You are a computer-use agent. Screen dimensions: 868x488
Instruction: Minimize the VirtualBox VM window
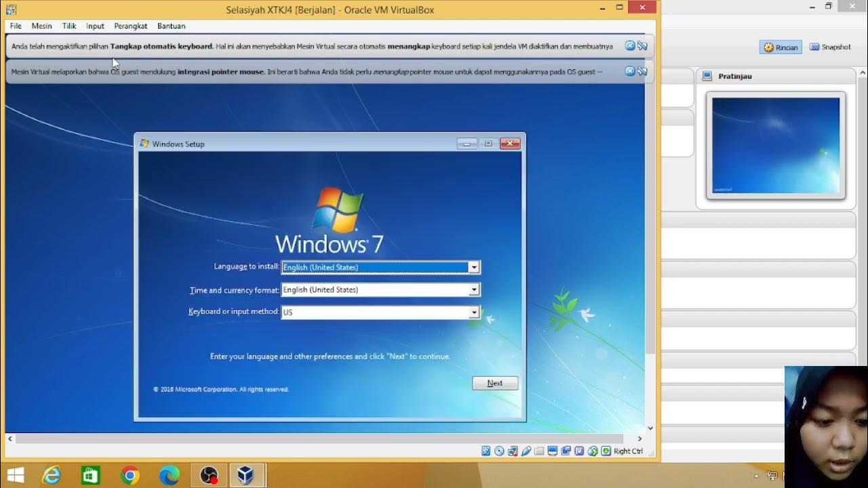pos(602,8)
